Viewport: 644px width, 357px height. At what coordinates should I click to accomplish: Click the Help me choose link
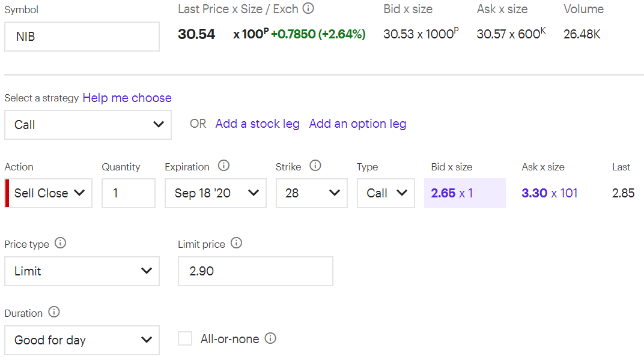point(127,98)
